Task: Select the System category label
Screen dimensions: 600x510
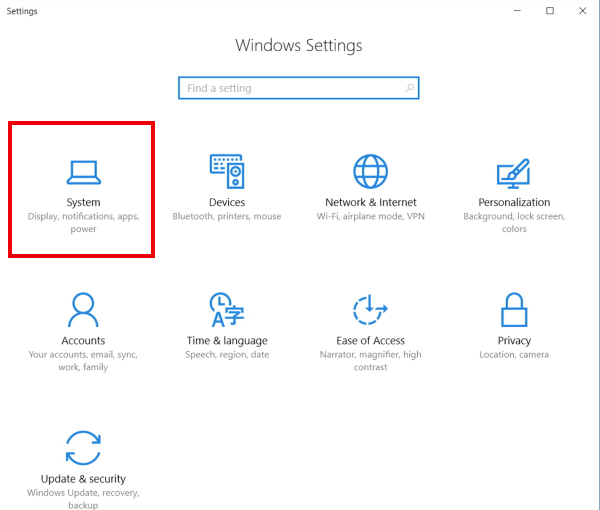Action: click(x=83, y=202)
